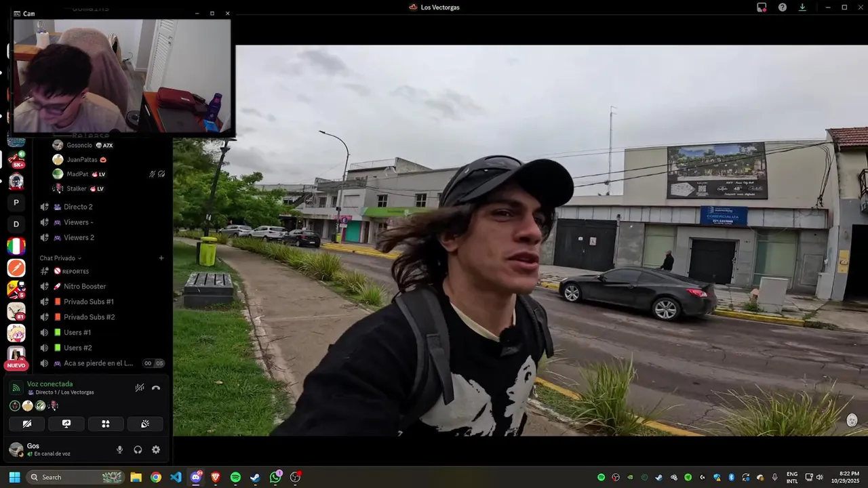The image size is (868, 488).
Task: Open Visual Studio Code from taskbar
Action: (x=176, y=477)
